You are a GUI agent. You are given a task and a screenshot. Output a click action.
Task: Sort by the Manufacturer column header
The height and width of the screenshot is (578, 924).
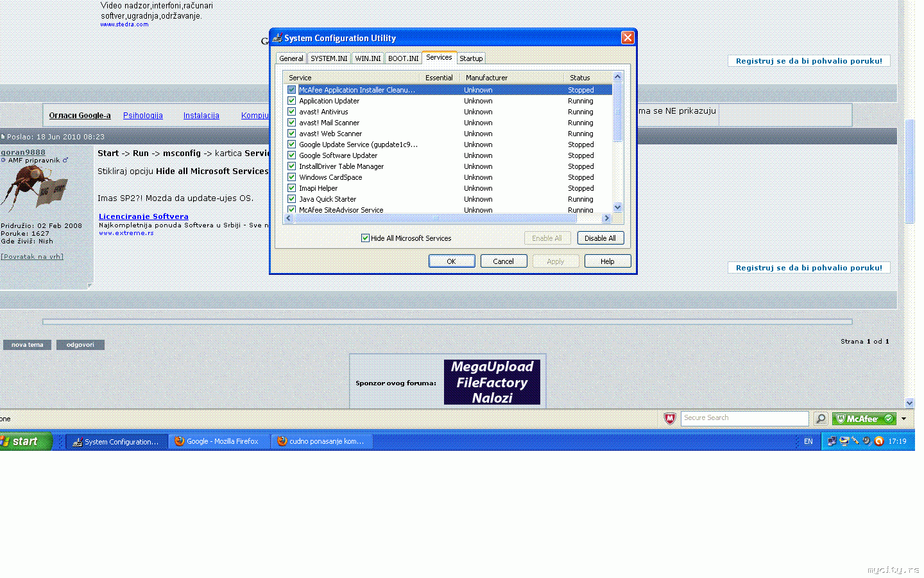click(x=512, y=78)
